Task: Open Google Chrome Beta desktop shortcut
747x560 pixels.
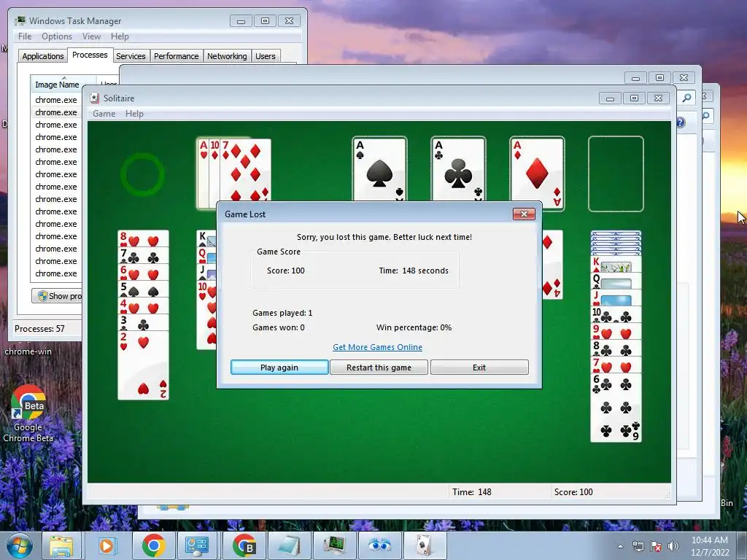Action: (28, 413)
